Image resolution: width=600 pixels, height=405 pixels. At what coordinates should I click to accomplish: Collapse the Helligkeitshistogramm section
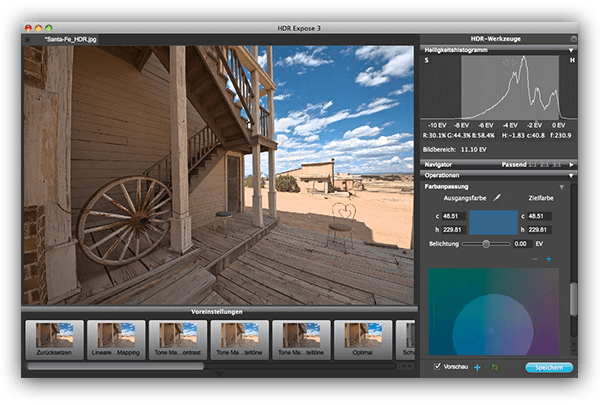coord(571,50)
